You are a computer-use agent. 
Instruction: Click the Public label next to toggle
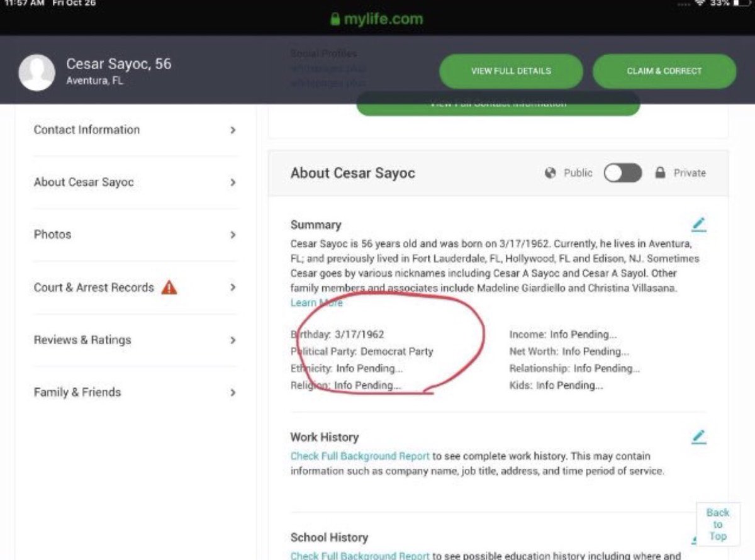pyautogui.click(x=578, y=173)
